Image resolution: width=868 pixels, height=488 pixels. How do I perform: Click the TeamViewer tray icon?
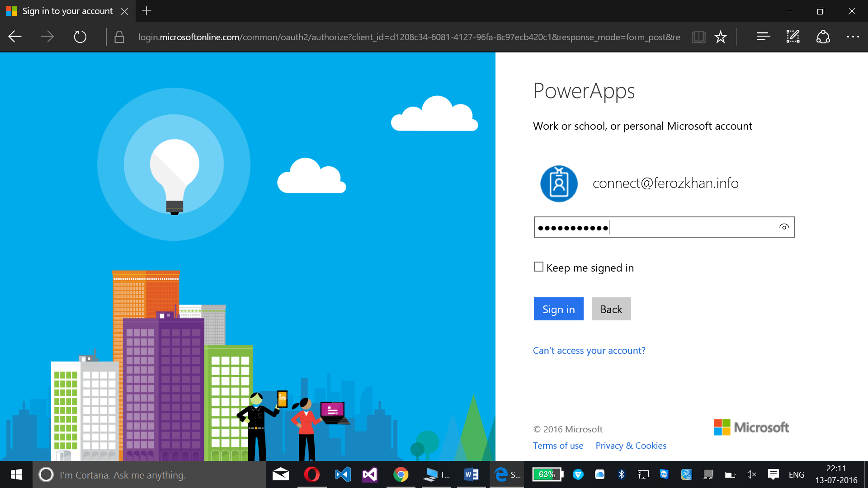click(664, 474)
